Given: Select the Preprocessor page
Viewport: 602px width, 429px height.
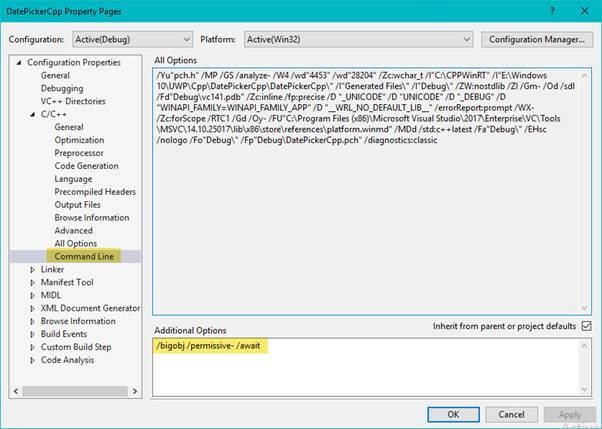Looking at the screenshot, I should tap(79, 153).
